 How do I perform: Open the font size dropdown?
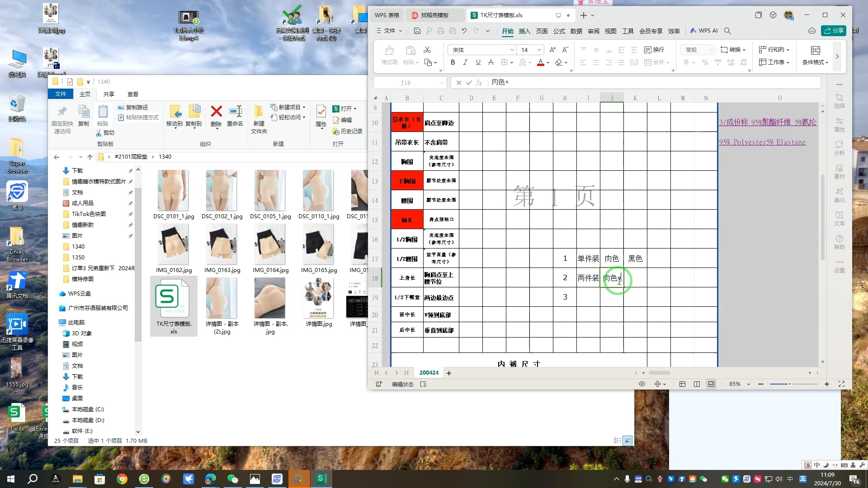point(539,50)
